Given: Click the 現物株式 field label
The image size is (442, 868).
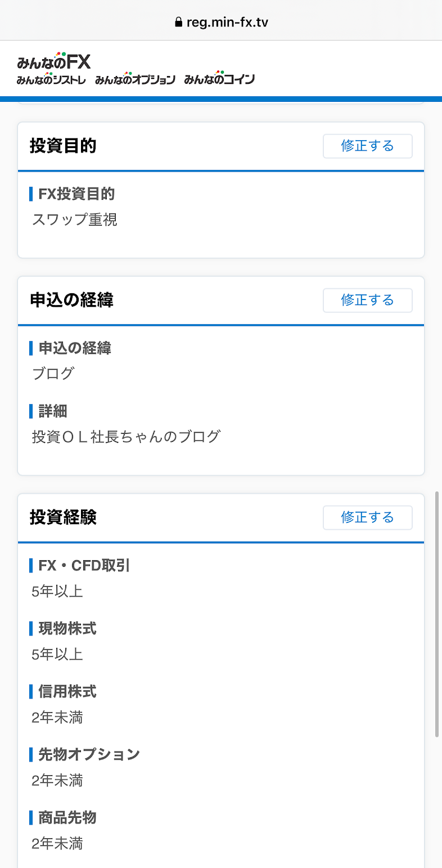Looking at the screenshot, I should click(x=67, y=628).
